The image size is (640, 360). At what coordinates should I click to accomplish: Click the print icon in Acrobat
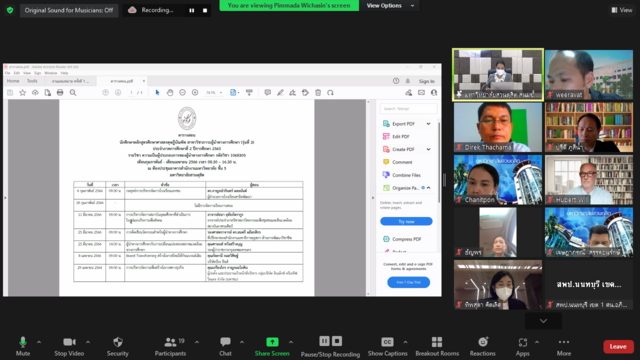(60, 93)
